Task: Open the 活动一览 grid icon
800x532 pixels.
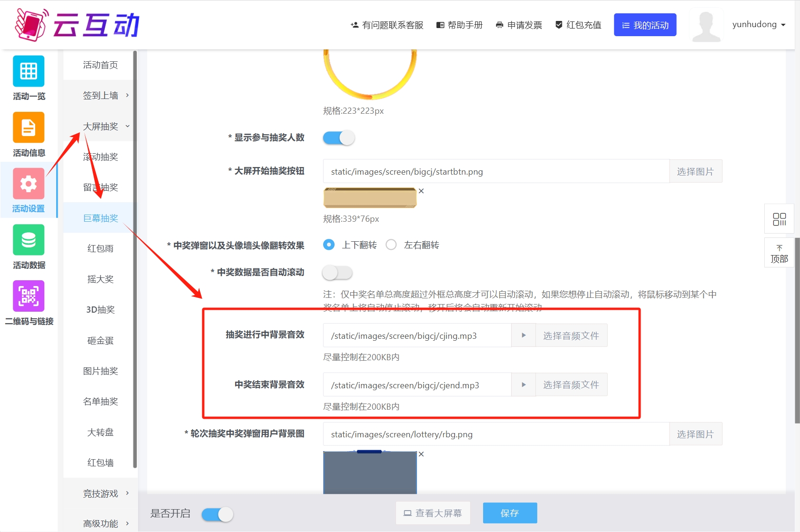Action: [x=29, y=71]
